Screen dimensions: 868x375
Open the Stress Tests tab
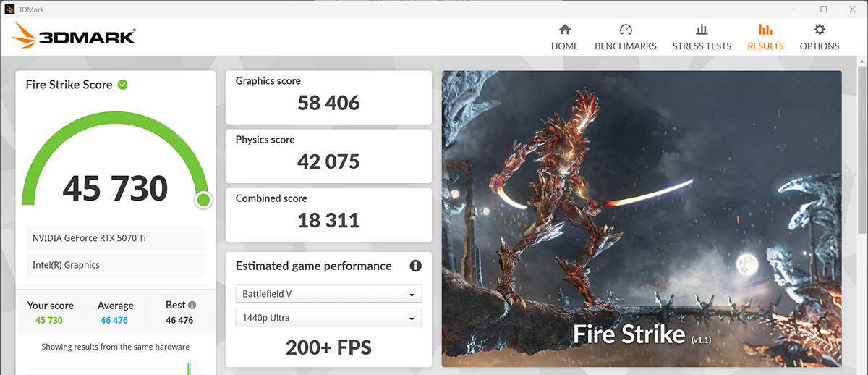pyautogui.click(x=702, y=37)
